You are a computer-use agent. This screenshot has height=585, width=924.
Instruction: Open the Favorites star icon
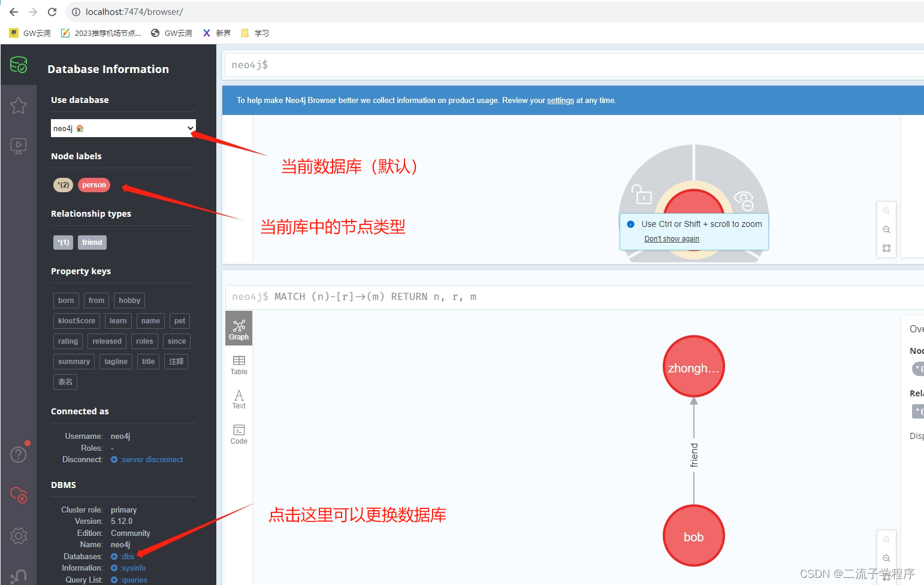click(x=19, y=105)
